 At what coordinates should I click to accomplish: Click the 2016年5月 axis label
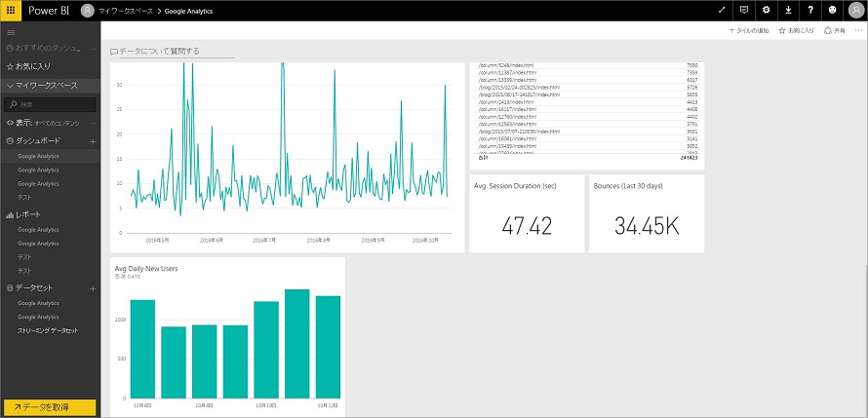(x=157, y=241)
